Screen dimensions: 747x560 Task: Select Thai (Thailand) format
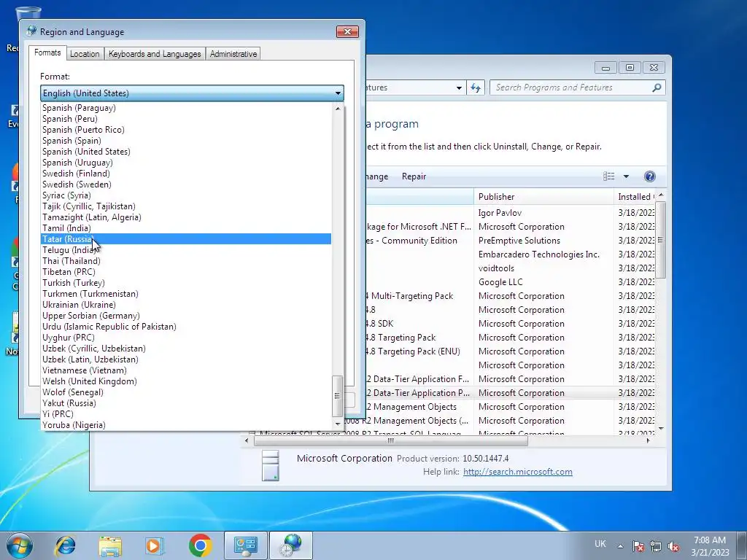pyautogui.click(x=186, y=261)
